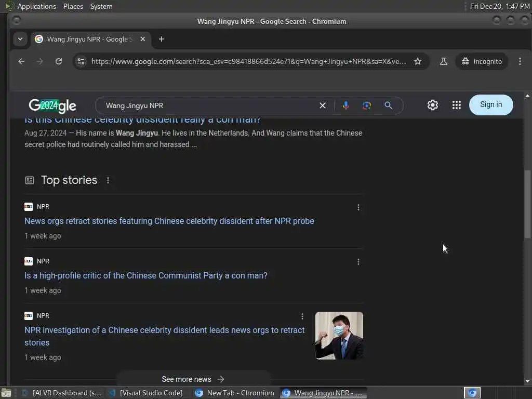Go to Google 2024 logo homepage
This screenshot has height=399, width=532.
click(x=52, y=105)
